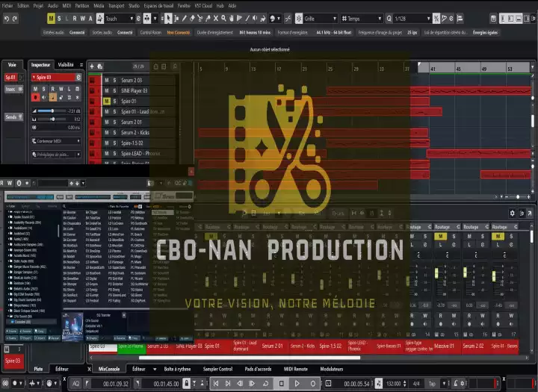Solo the Serum 2 - Kicks track
The width and height of the screenshot is (538, 392).
(114, 132)
